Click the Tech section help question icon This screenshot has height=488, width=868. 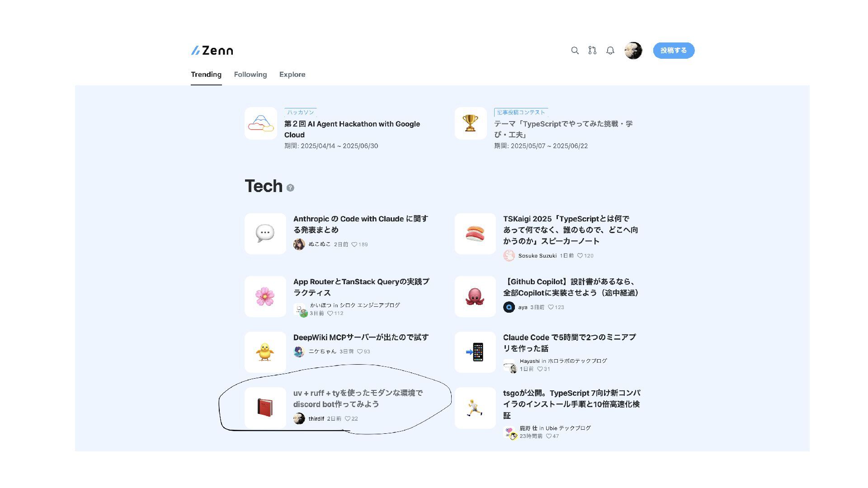290,188
